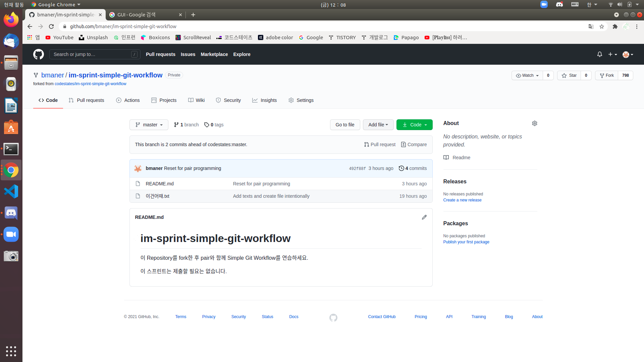This screenshot has width=644, height=362.
Task: Open the master branch selector
Action: [149, 125]
